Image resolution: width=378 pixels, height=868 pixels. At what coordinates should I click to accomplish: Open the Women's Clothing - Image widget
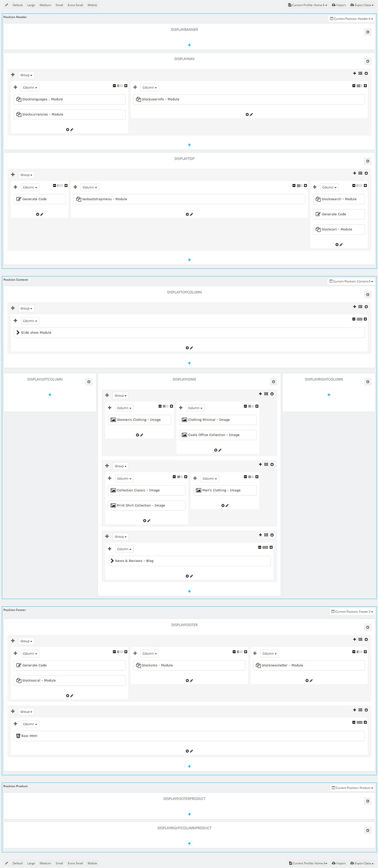coord(139,420)
